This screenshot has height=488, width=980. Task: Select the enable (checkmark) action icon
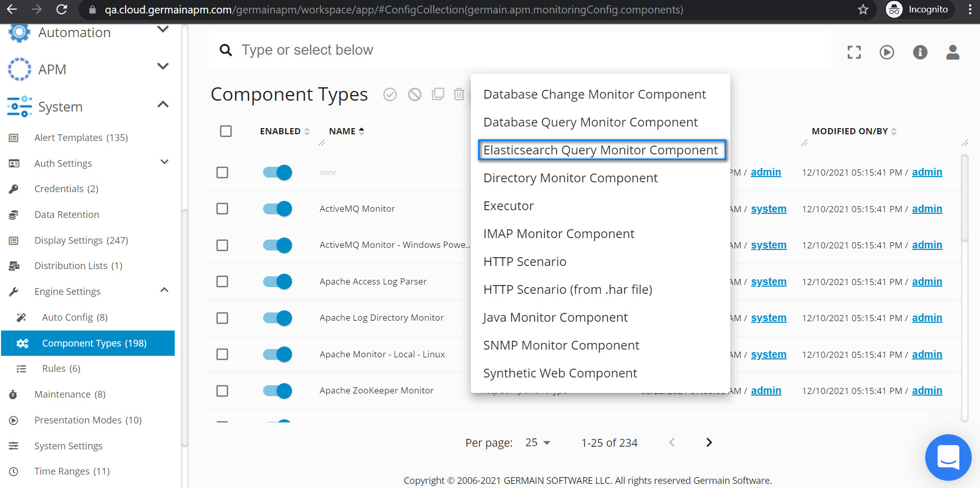390,95
